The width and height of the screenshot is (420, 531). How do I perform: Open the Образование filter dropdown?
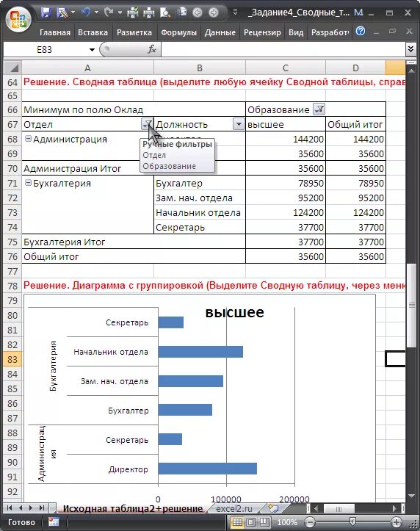[x=319, y=109]
